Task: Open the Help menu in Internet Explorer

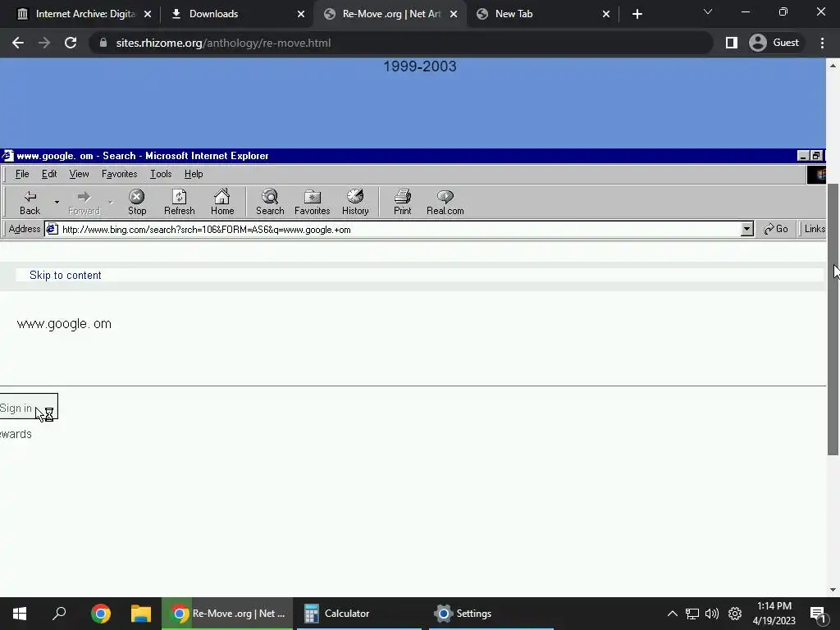Action: [x=194, y=174]
